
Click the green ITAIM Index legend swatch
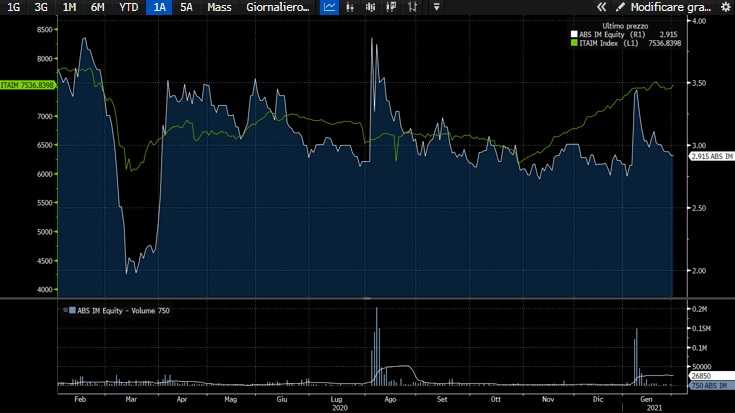click(573, 43)
